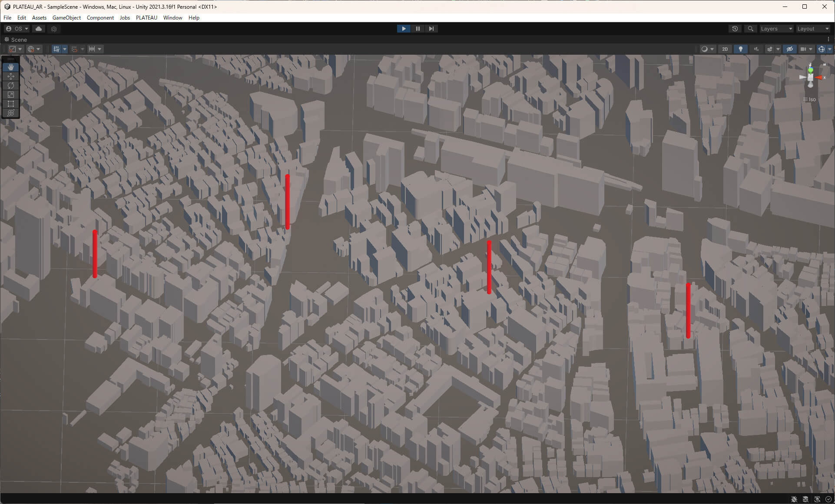Open the scene effects dropdown arrow

[778, 49]
